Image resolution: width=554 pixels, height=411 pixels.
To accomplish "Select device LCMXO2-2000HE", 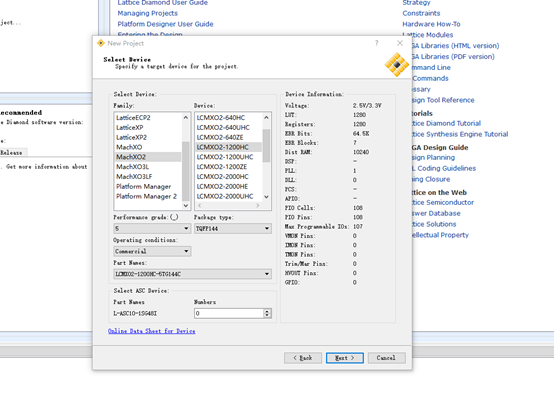I will 228,187.
